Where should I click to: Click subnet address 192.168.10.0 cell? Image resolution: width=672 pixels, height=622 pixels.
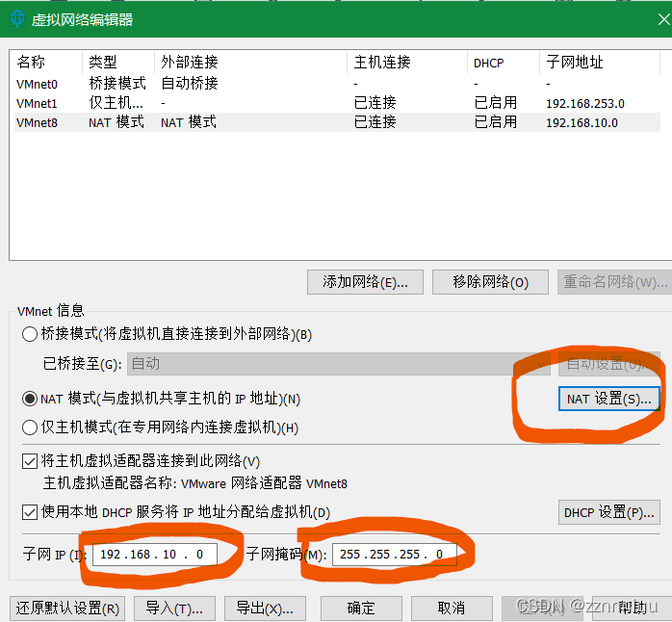pos(582,122)
